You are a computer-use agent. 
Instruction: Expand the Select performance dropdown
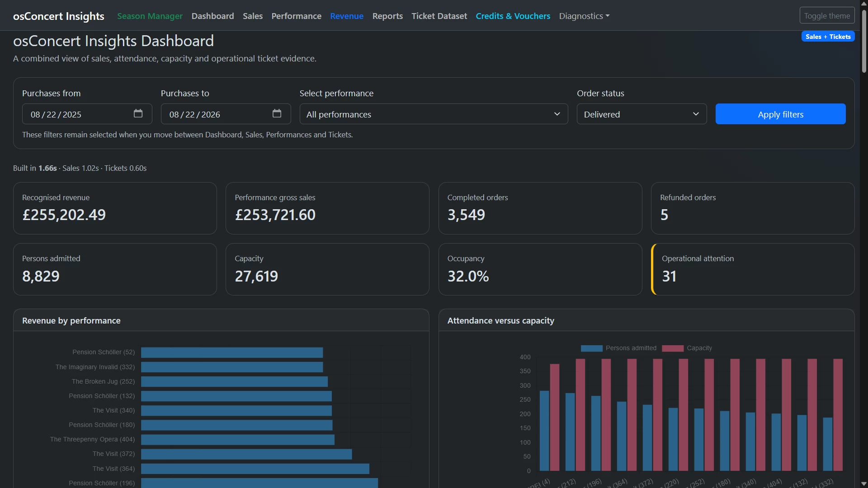[434, 114]
